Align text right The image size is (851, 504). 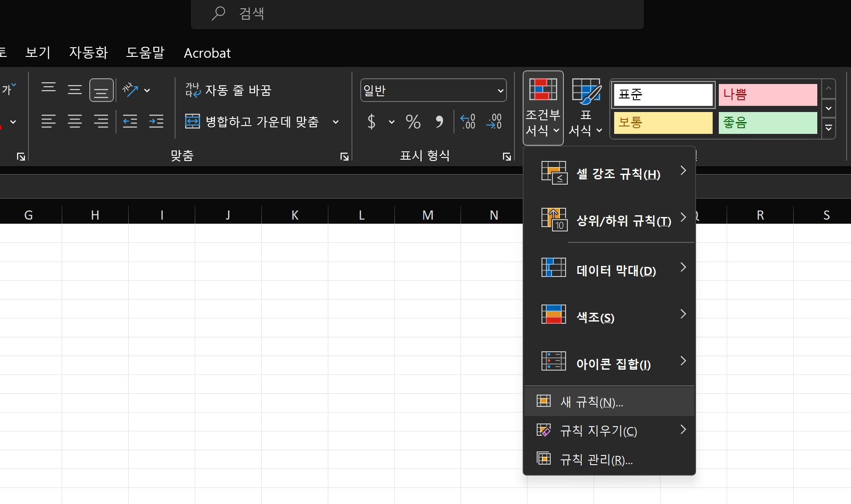coord(102,121)
